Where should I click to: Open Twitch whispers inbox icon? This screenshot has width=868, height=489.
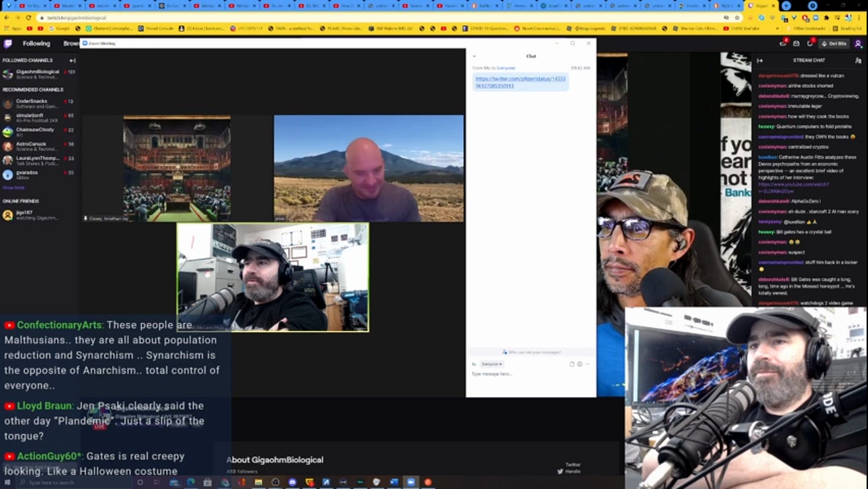click(x=796, y=44)
